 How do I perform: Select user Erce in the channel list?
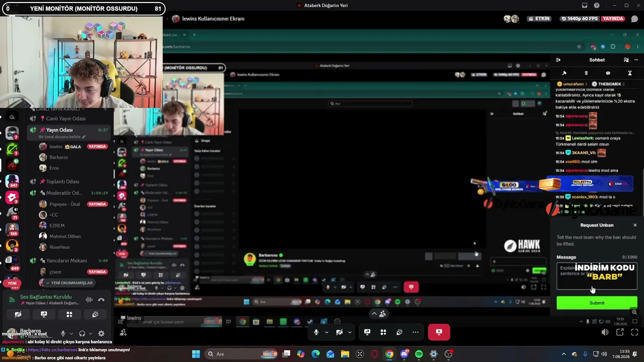(54, 168)
